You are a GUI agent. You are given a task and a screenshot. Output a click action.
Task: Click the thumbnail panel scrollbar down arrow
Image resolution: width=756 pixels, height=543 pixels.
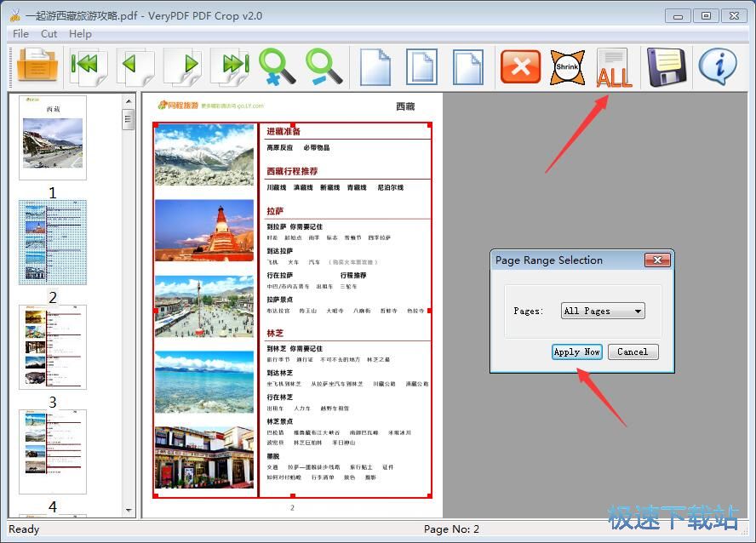[129, 511]
